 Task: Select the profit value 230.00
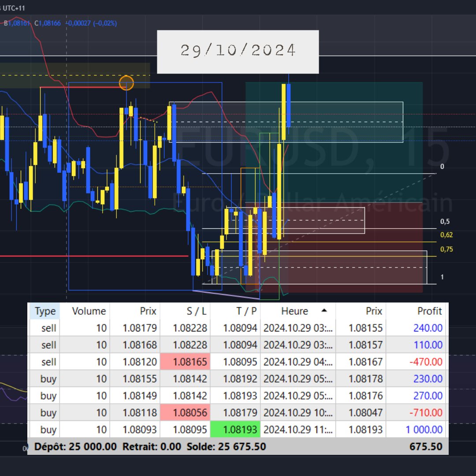[428, 379]
